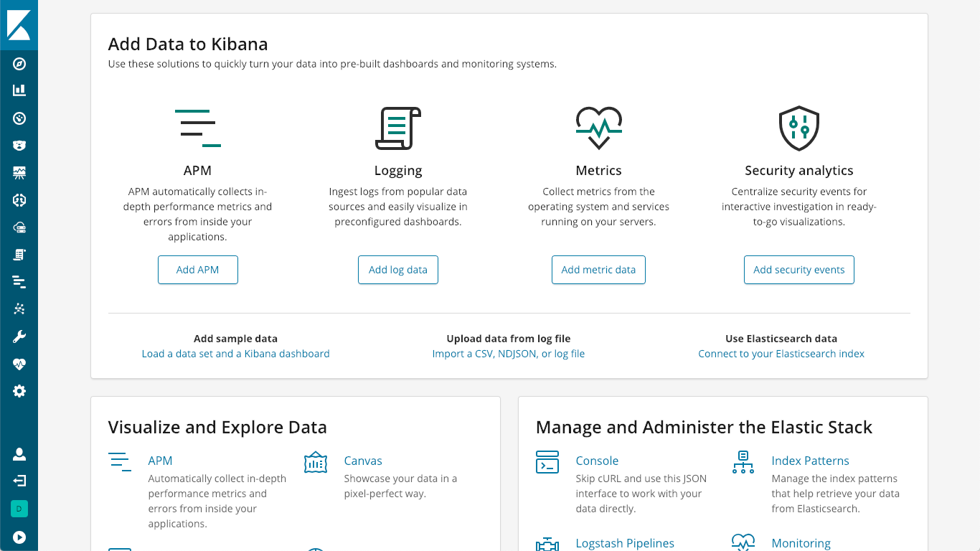Image resolution: width=980 pixels, height=551 pixels.
Task: Expand the sidebar with the bottom arrow
Action: pos(19,537)
